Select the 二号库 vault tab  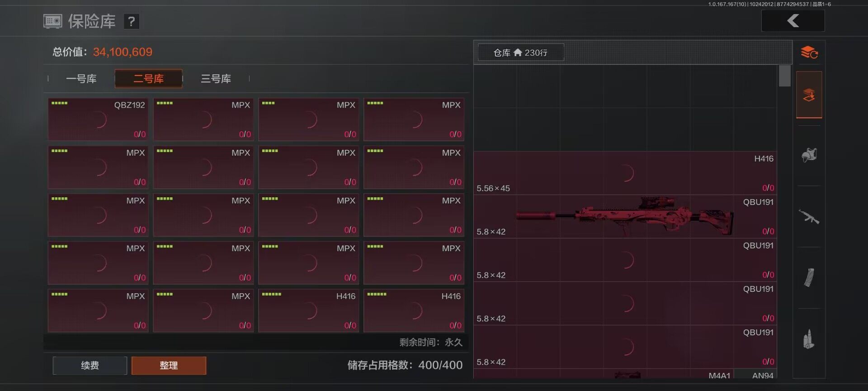pyautogui.click(x=149, y=79)
